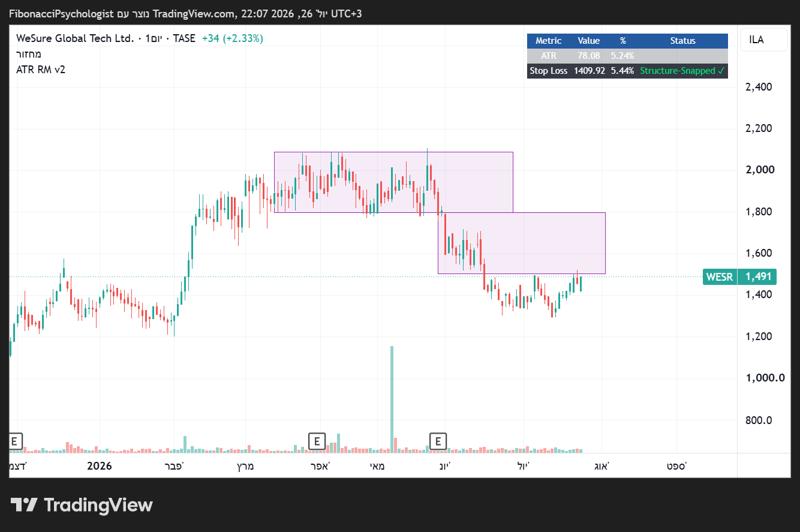Open the earnings marker above the דצמ' label
Image resolution: width=800 pixels, height=532 pixels.
16,441
